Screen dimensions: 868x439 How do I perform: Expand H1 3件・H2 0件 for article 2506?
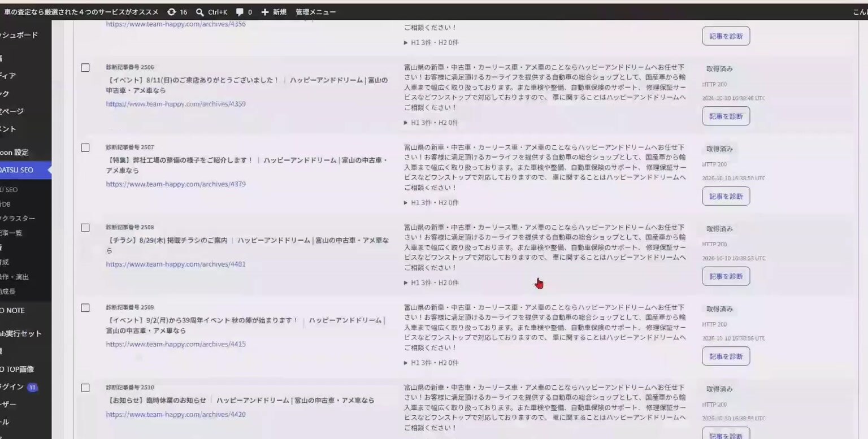(431, 123)
